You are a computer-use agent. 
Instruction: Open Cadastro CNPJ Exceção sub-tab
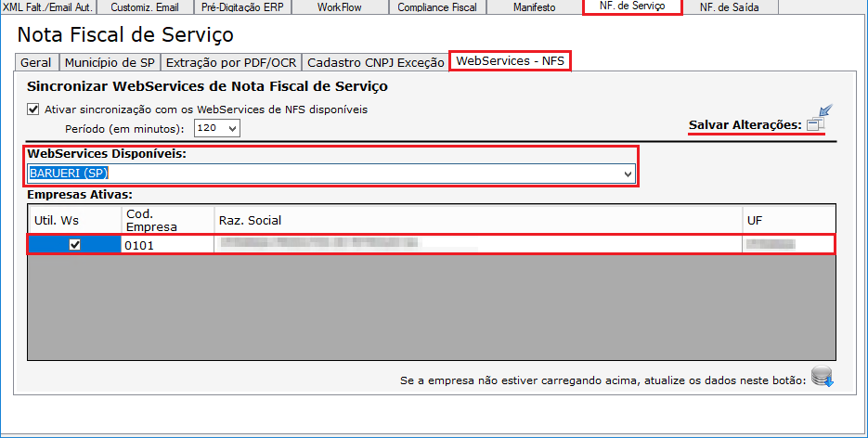point(375,63)
